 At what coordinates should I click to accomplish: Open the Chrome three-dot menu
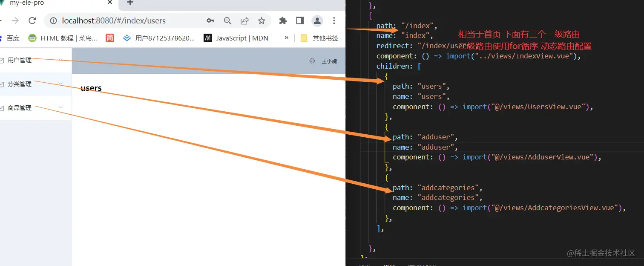click(334, 20)
